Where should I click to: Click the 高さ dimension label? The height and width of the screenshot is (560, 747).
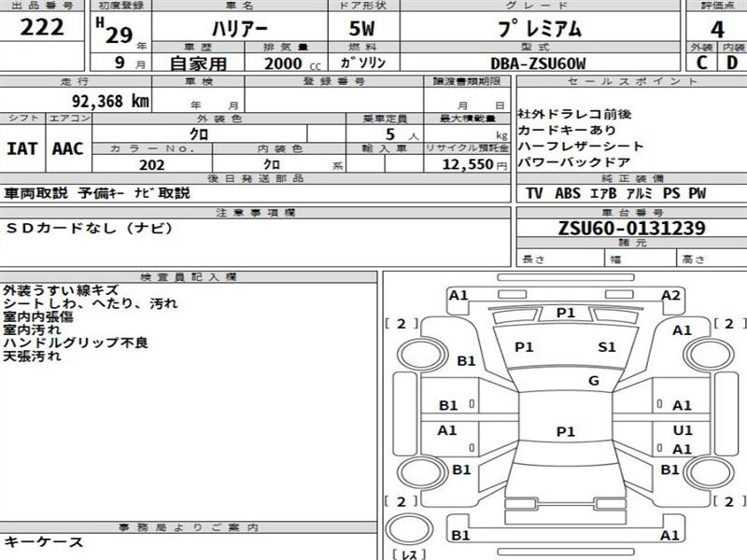pos(693,259)
